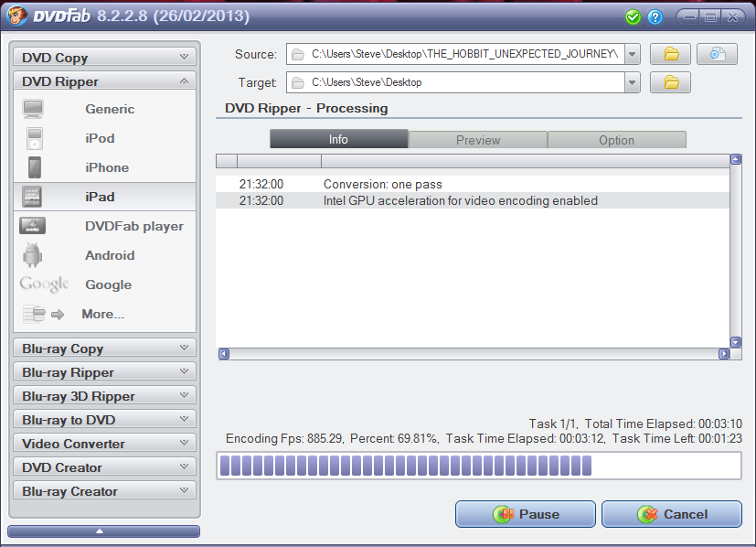Open the Source path dropdown arrow
Image resolution: width=756 pixels, height=547 pixels.
point(632,54)
